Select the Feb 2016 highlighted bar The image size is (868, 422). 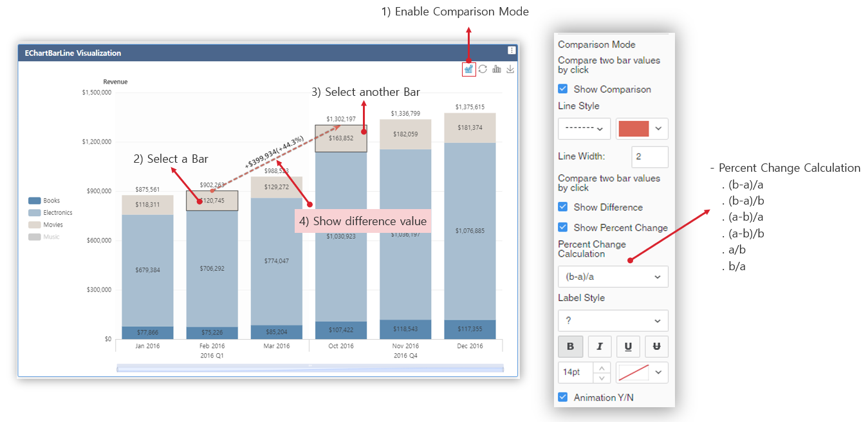tap(212, 201)
